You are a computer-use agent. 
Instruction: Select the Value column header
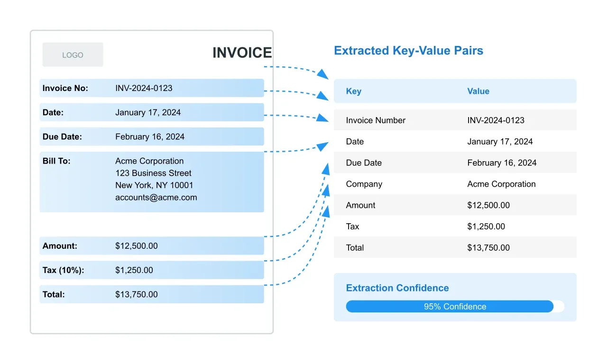(x=478, y=91)
